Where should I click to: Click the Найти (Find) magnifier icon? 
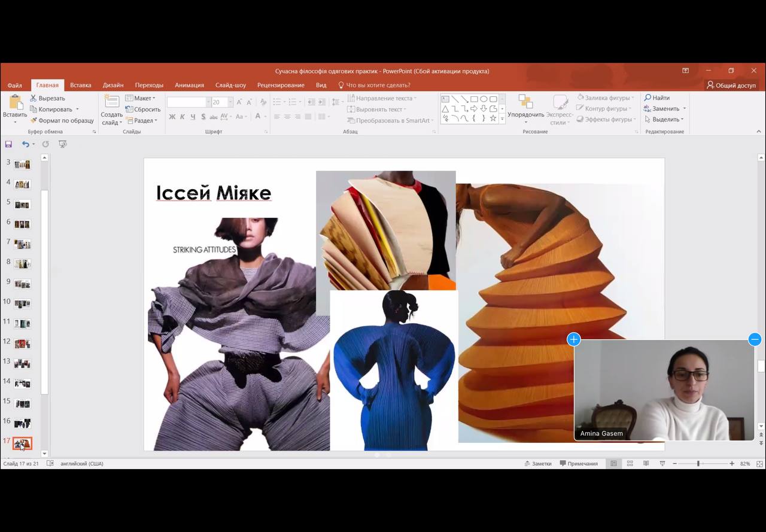pos(648,98)
